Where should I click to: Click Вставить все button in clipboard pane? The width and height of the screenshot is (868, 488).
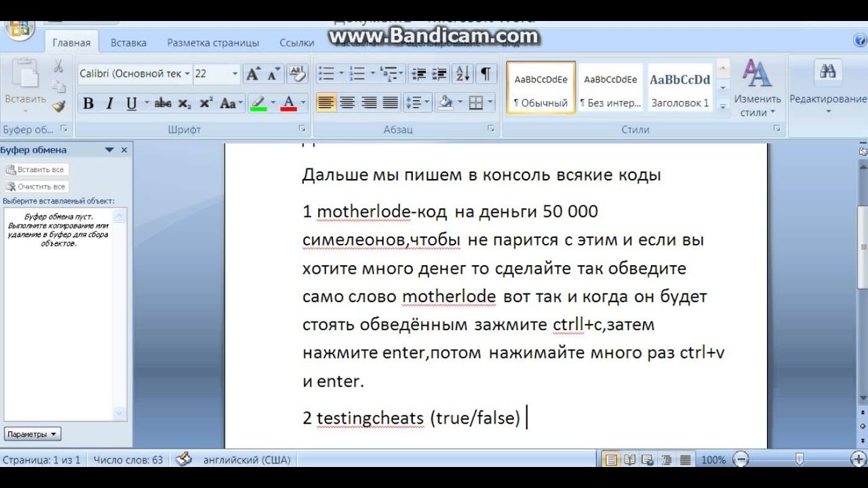(x=37, y=169)
